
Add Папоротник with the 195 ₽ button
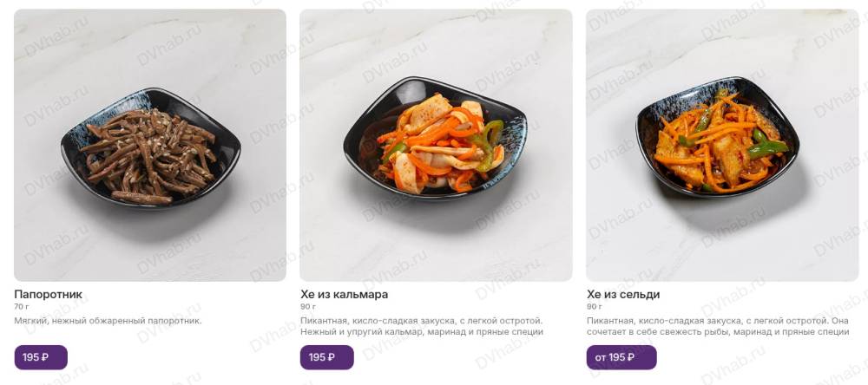tap(41, 357)
